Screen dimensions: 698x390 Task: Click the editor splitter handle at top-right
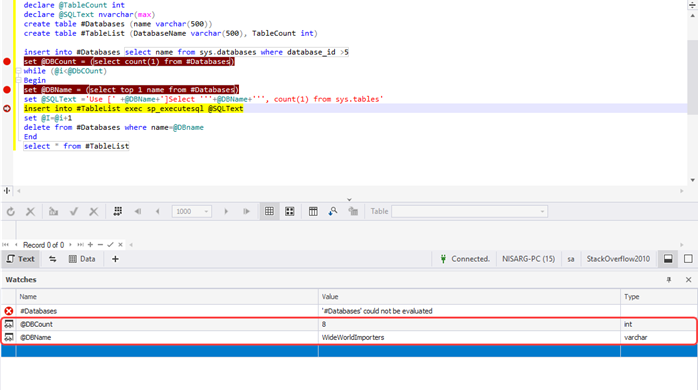click(x=692, y=5)
